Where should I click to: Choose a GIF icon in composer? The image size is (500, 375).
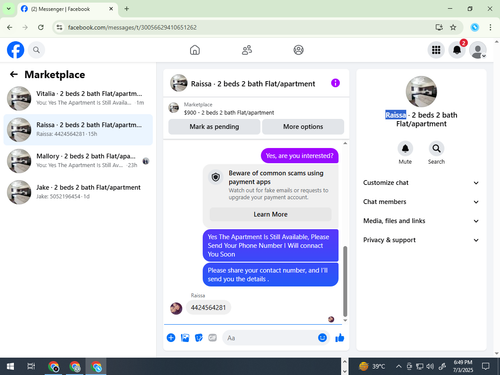(x=213, y=338)
